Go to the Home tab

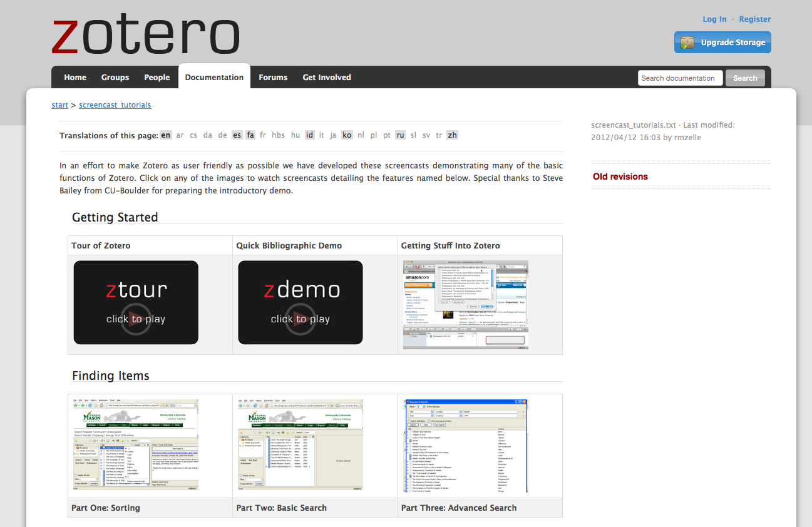click(75, 78)
